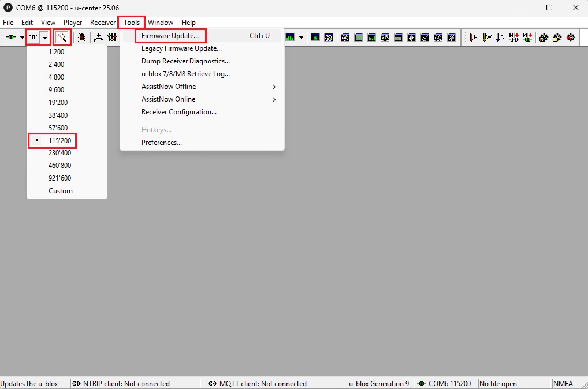Click the clock docking window icon

(438, 38)
